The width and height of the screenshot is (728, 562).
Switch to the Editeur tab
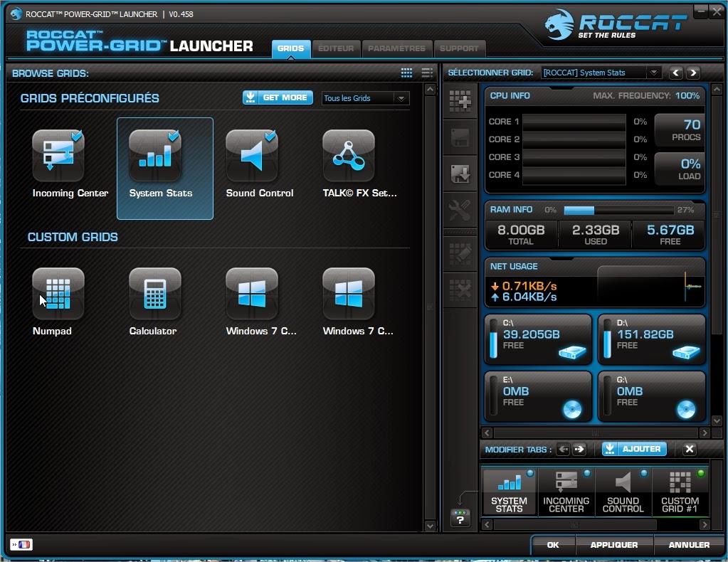[336, 48]
